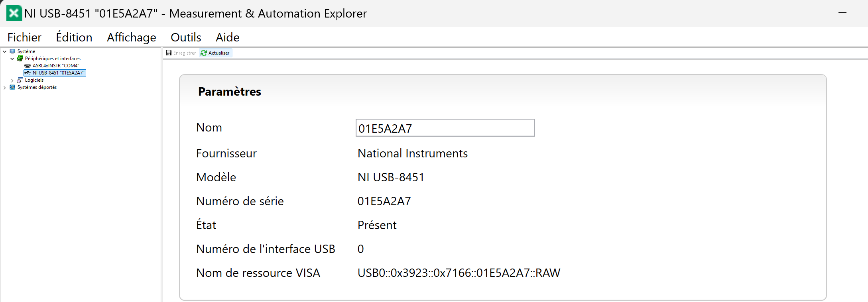Click the Fournisseur label

click(x=226, y=153)
